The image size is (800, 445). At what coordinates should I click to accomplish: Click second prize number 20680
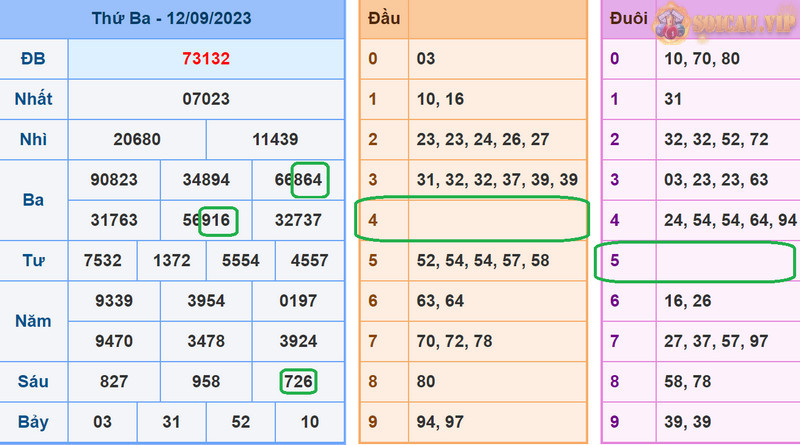pos(137,140)
